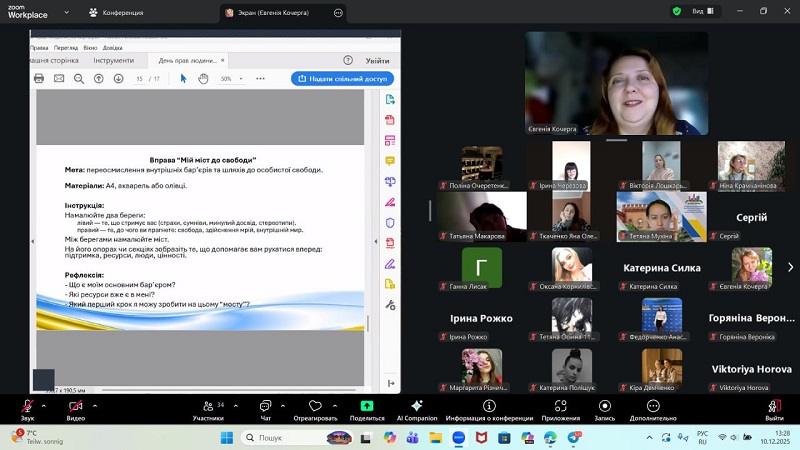Click the print icon in PDF toolbar
The height and width of the screenshot is (450, 800).
(39, 78)
